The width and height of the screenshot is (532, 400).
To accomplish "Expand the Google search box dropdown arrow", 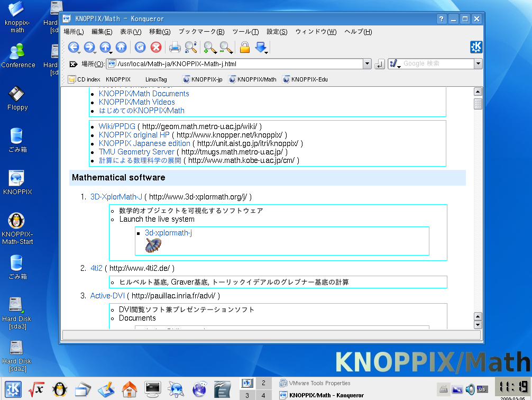I will 478,63.
